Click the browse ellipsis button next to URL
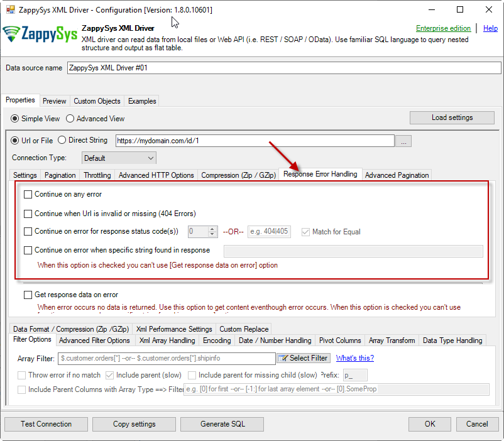Screen dimensions: 504x441 404,141
